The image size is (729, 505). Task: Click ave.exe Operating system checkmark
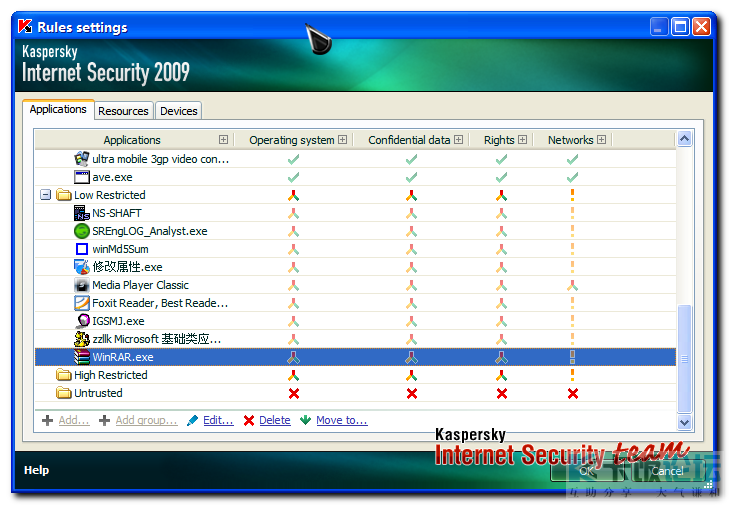293,177
